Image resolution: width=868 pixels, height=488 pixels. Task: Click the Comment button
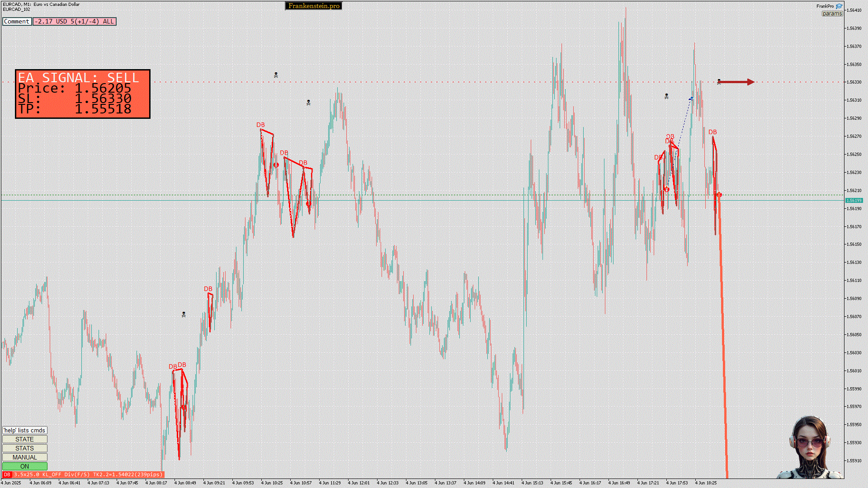17,21
